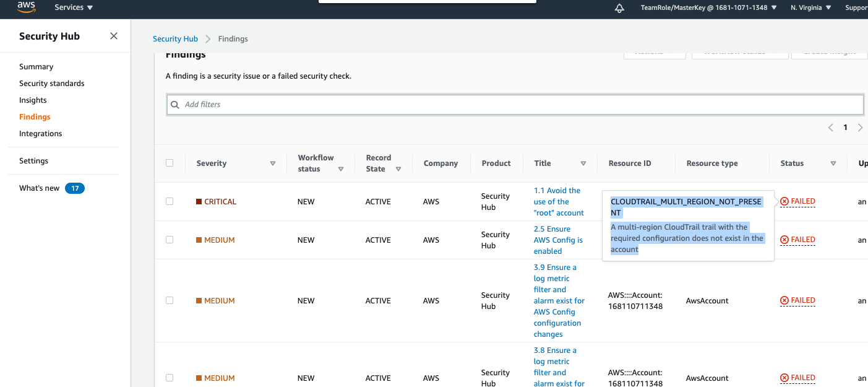
Task: Select page 1 in pagination
Action: click(x=846, y=128)
